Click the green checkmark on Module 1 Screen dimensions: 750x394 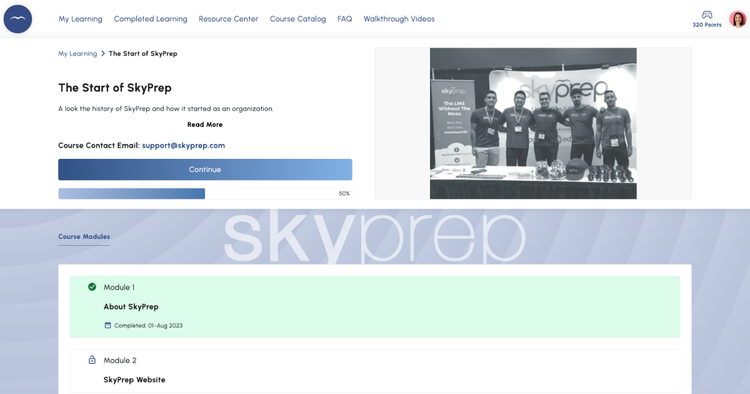(x=92, y=287)
